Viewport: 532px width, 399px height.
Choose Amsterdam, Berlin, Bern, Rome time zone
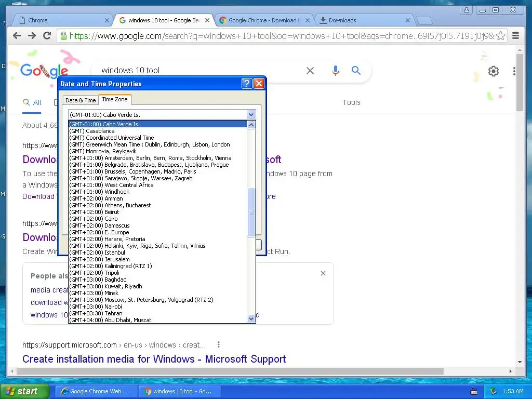point(157,158)
